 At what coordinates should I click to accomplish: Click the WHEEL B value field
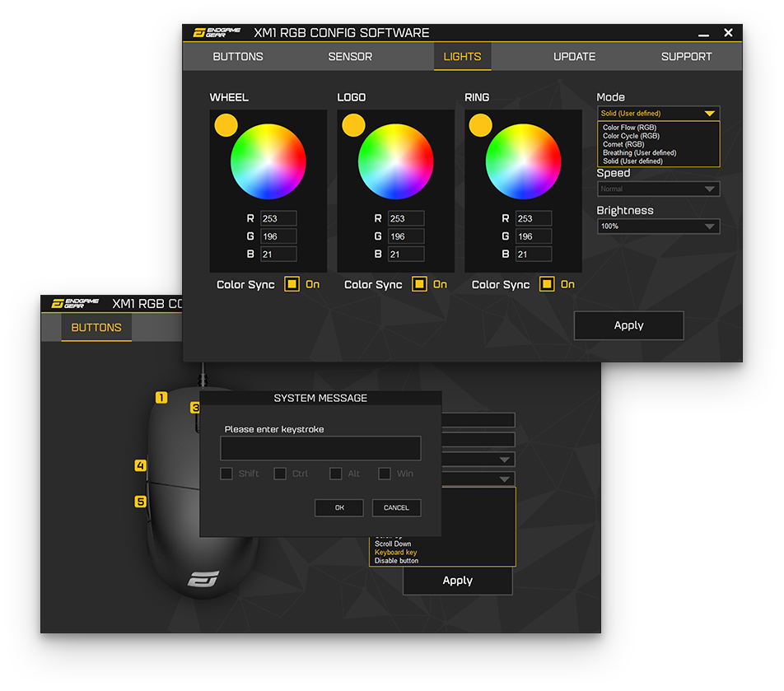pyautogui.click(x=278, y=254)
